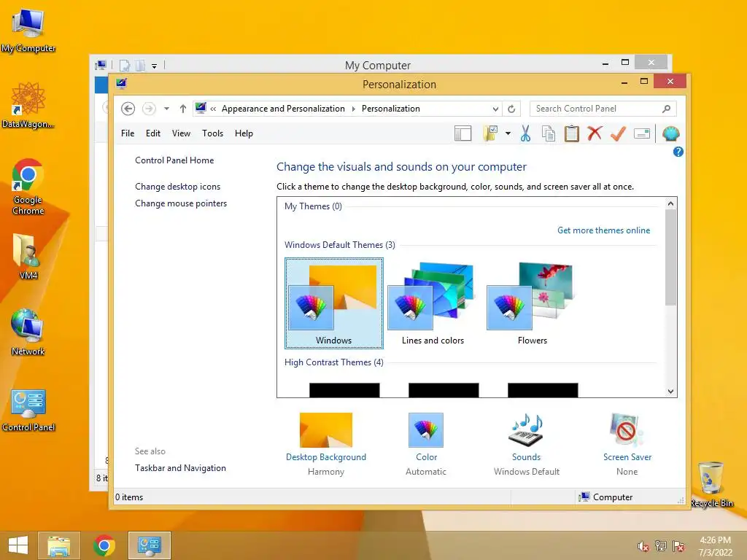Click Properties icon in My Computer title bar
The image size is (747, 560).
[x=125, y=65]
